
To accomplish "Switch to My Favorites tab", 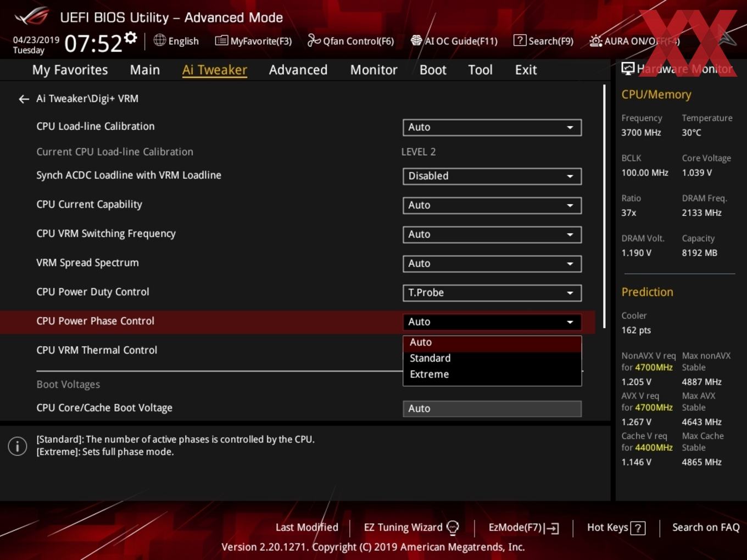I will [x=70, y=70].
